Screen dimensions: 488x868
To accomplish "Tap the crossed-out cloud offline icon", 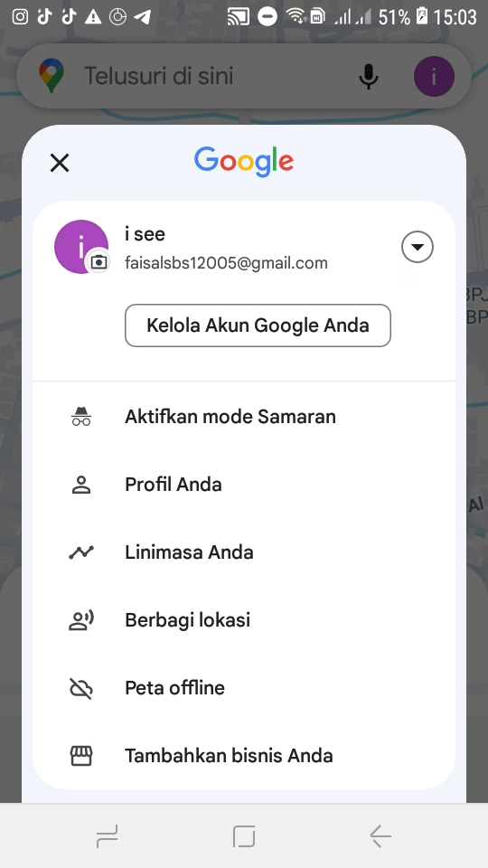I will pos(81,688).
